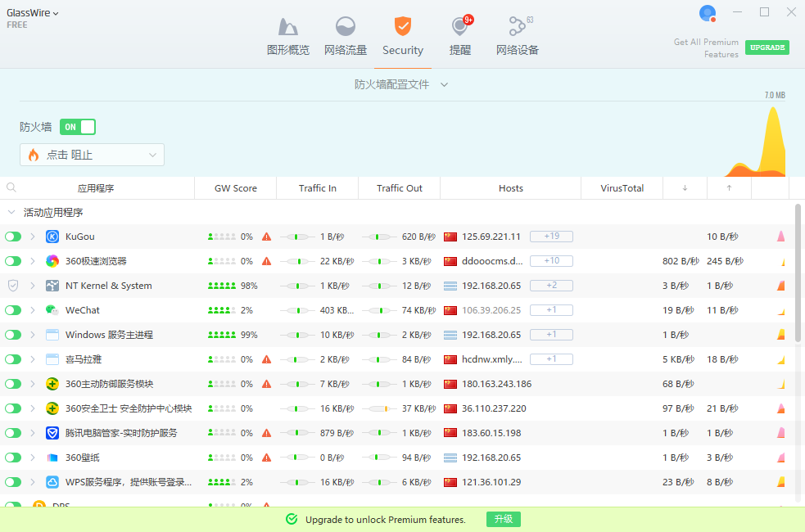Toggle firewall switch for the 喜马拉雅 row
The width and height of the screenshot is (805, 532).
[x=13, y=359]
